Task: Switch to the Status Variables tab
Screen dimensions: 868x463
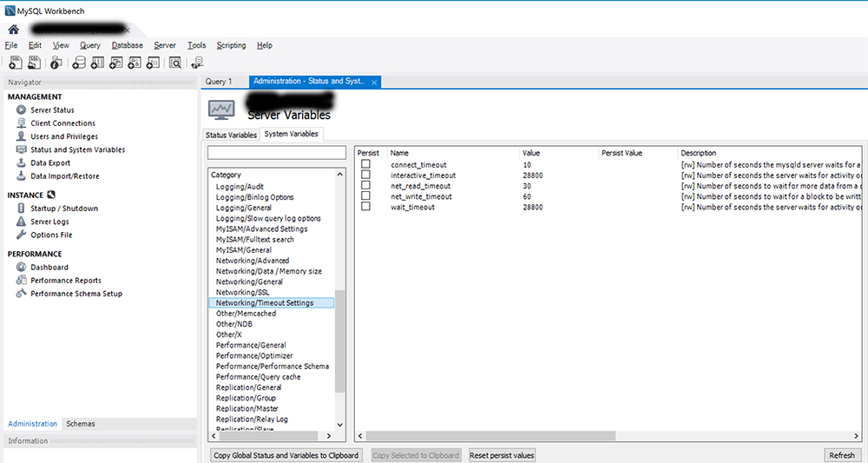Action: coord(231,135)
